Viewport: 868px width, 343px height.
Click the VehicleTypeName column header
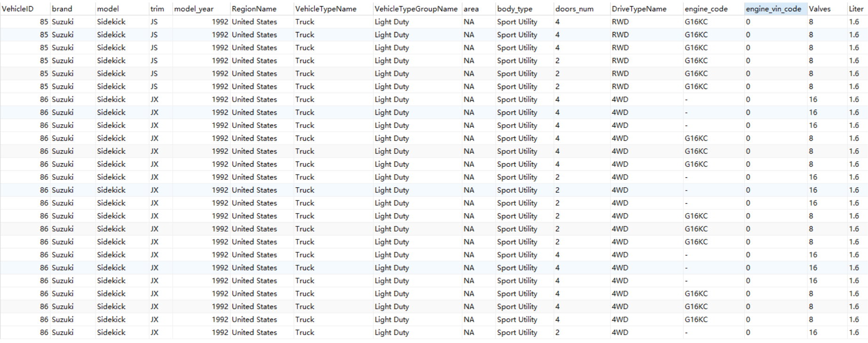(x=326, y=9)
